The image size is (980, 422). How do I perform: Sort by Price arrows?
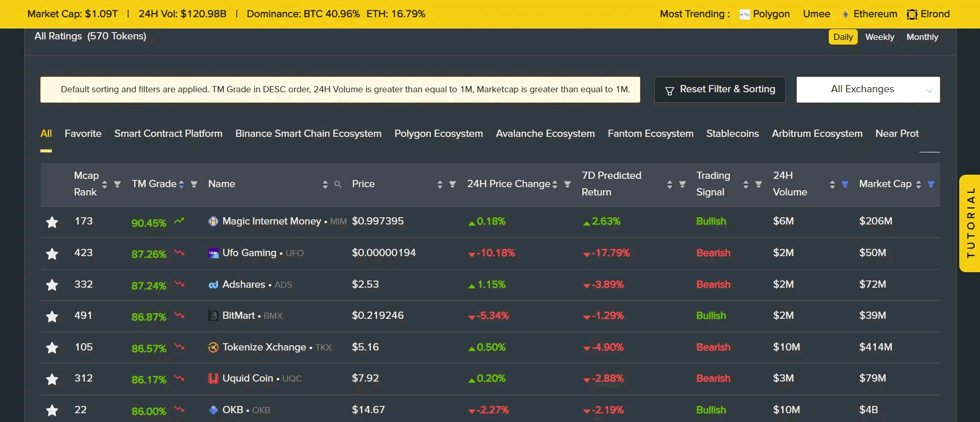point(440,185)
